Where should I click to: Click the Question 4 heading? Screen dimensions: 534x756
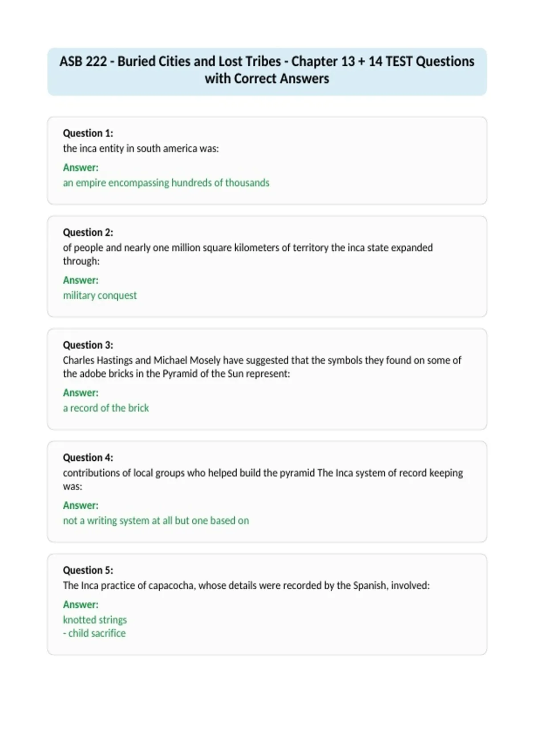(x=88, y=457)
